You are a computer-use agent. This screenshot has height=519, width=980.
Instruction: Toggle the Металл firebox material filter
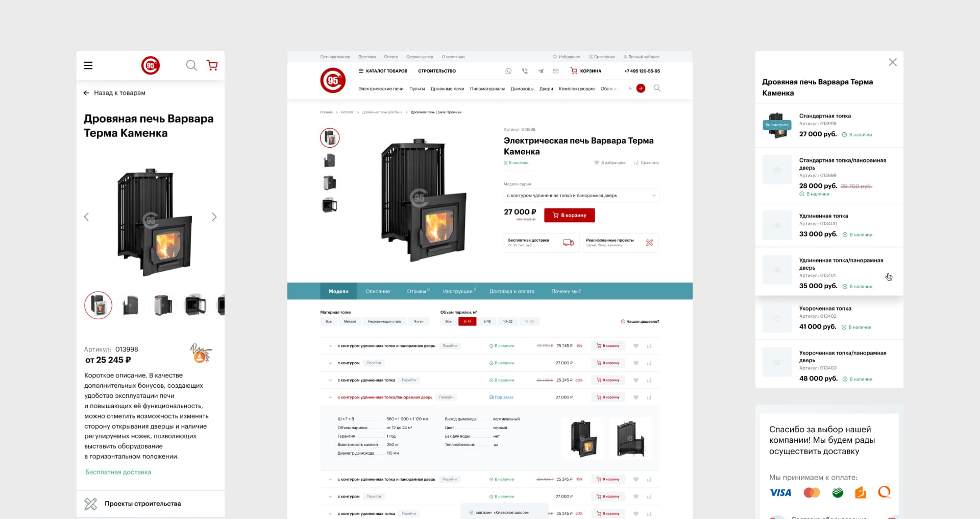(x=350, y=322)
